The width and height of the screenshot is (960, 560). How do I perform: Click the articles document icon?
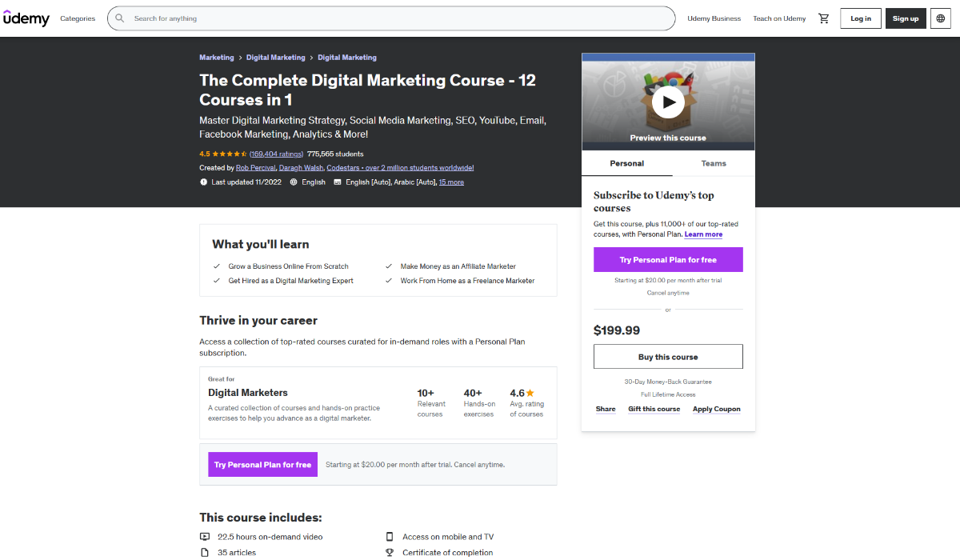pos(205,552)
